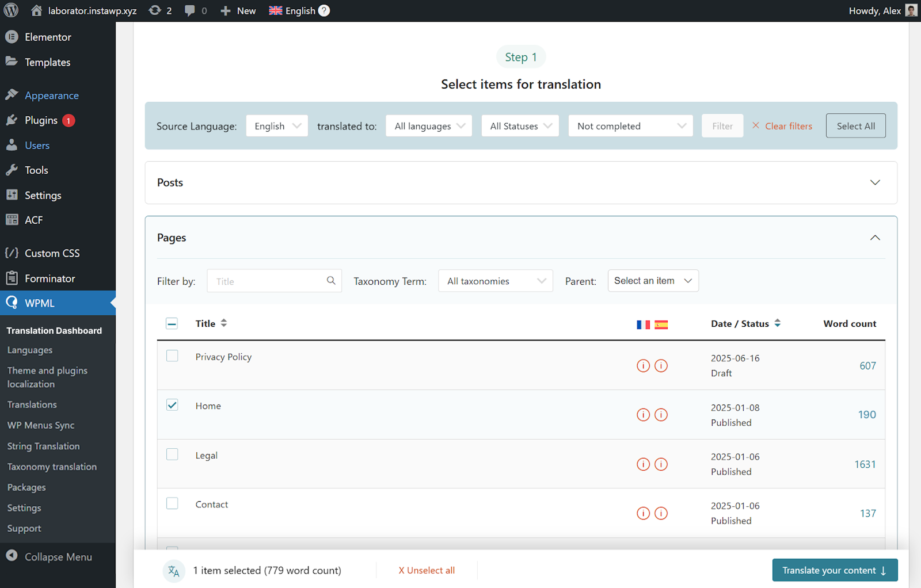921x588 pixels.
Task: Click the Unselect all link
Action: (x=427, y=570)
